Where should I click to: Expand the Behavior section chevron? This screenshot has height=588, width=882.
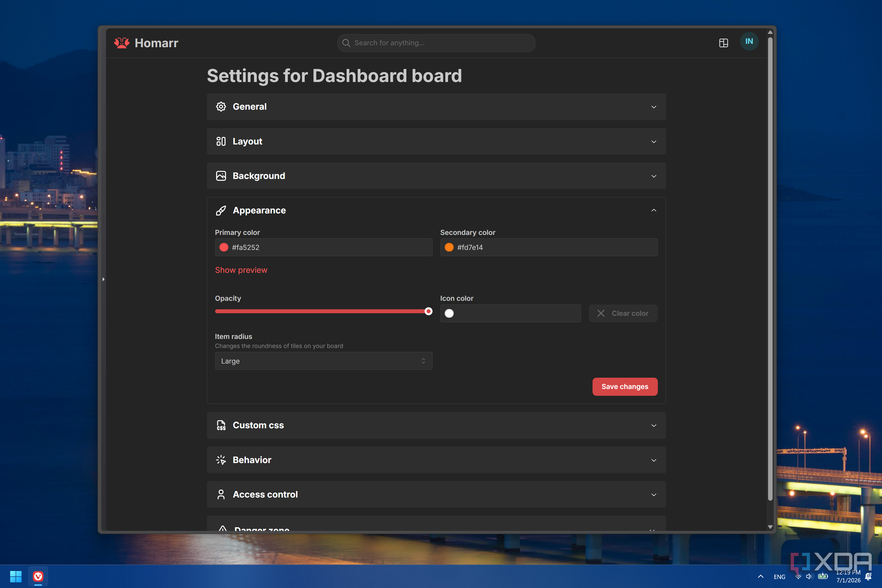tap(654, 460)
